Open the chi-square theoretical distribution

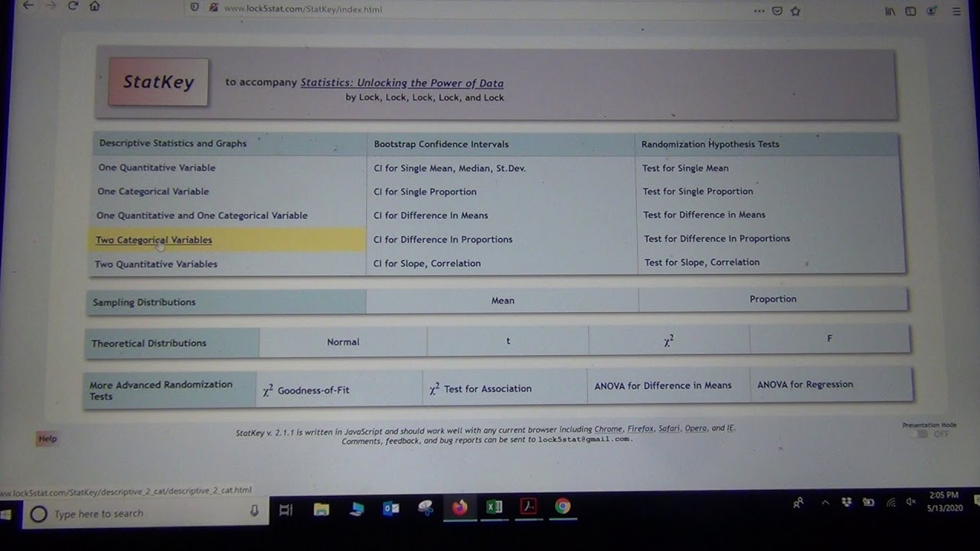pyautogui.click(x=669, y=341)
